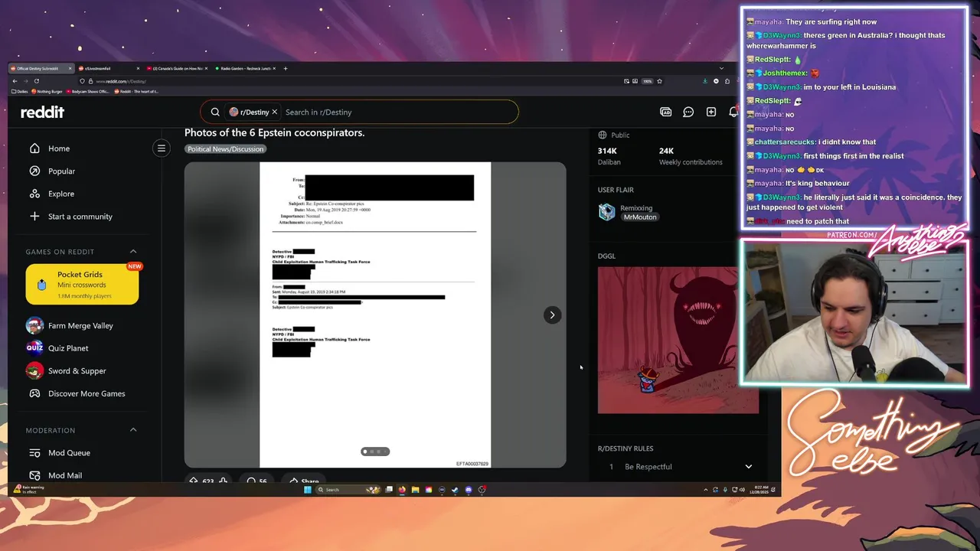The image size is (980, 551).
Task: Switch to Radio Garden browser tab
Action: [245, 68]
